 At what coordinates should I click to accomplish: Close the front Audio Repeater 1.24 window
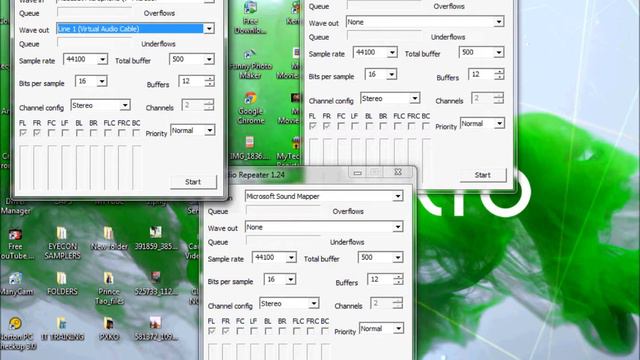(398, 173)
